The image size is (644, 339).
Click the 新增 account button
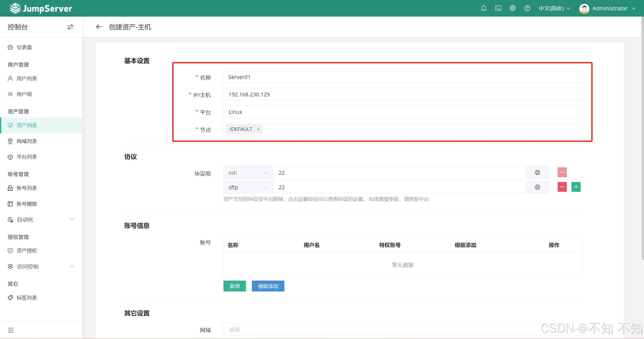click(234, 286)
